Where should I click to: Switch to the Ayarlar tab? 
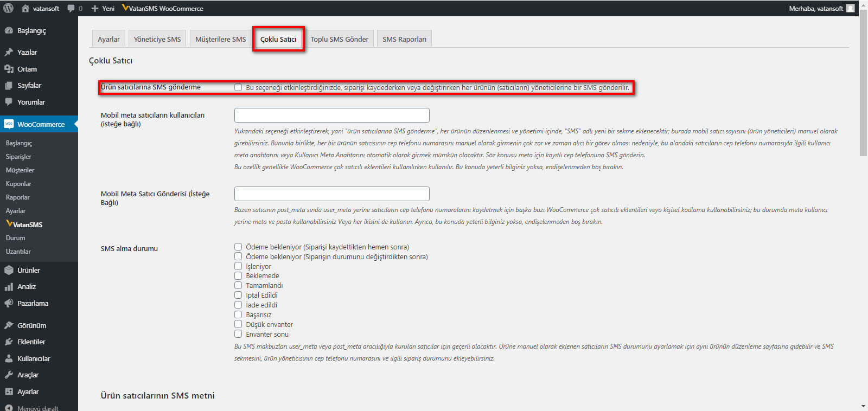pyautogui.click(x=108, y=39)
